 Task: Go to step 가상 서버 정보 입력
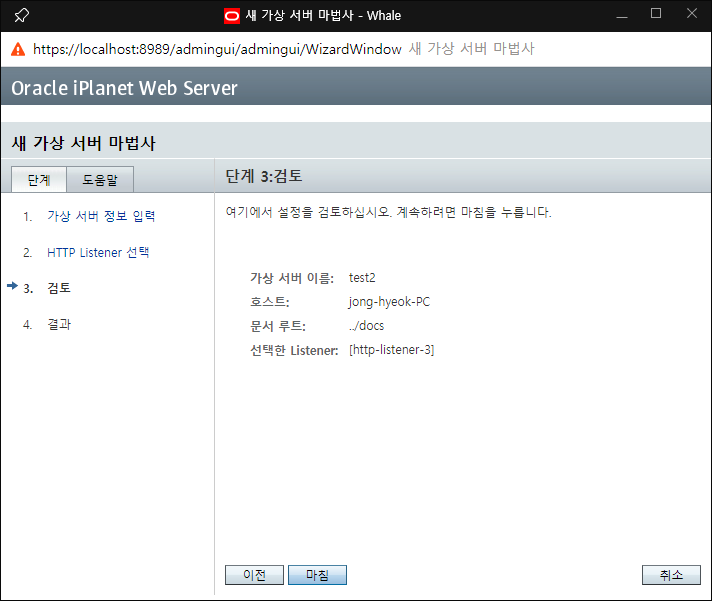coord(101,216)
